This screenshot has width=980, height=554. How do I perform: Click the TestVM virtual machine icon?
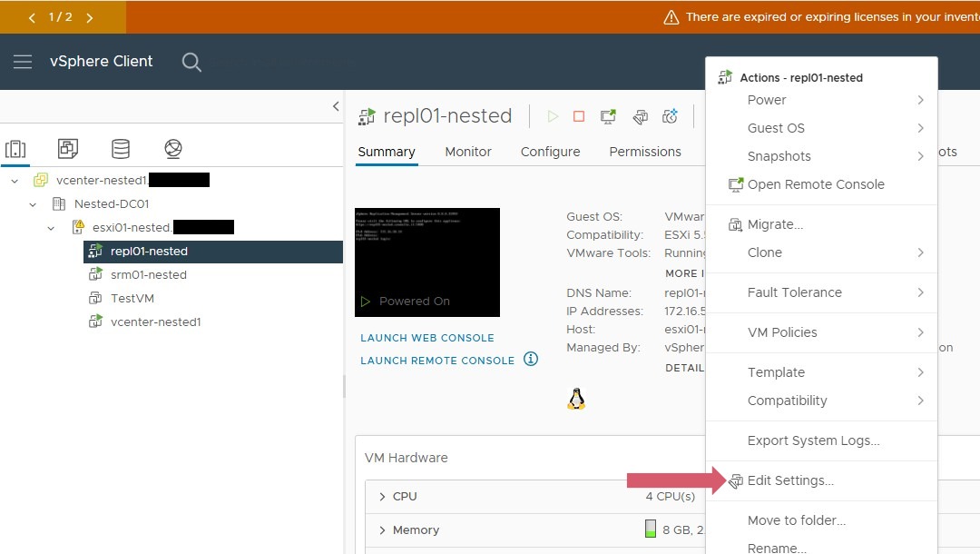click(95, 298)
